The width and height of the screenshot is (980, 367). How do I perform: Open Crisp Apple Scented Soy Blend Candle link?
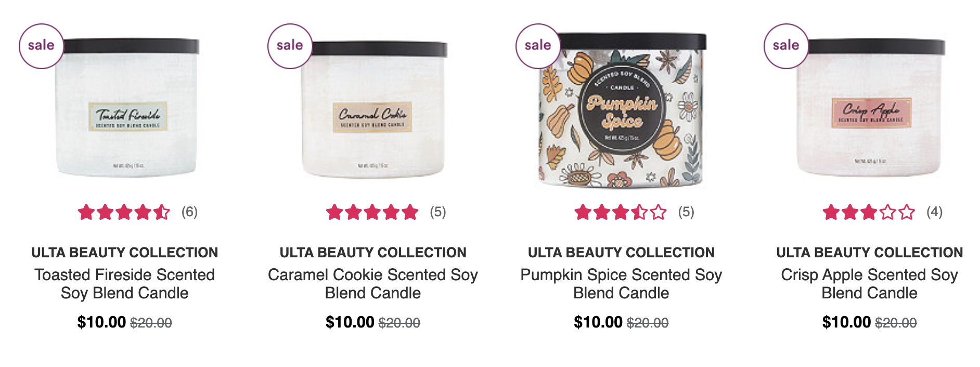pos(870,284)
